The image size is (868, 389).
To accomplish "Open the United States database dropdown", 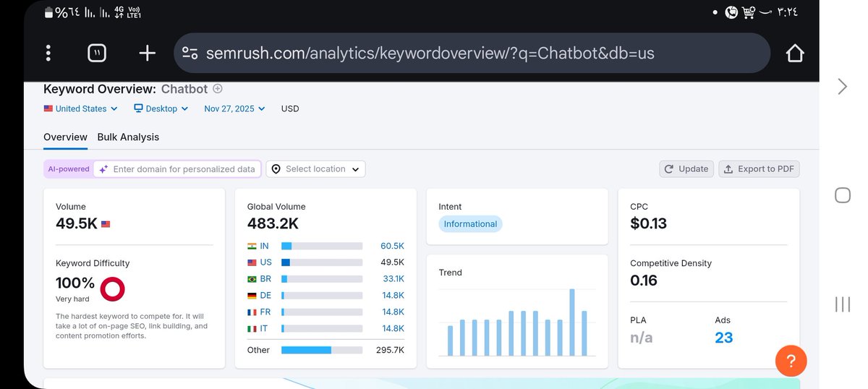I will pos(80,108).
